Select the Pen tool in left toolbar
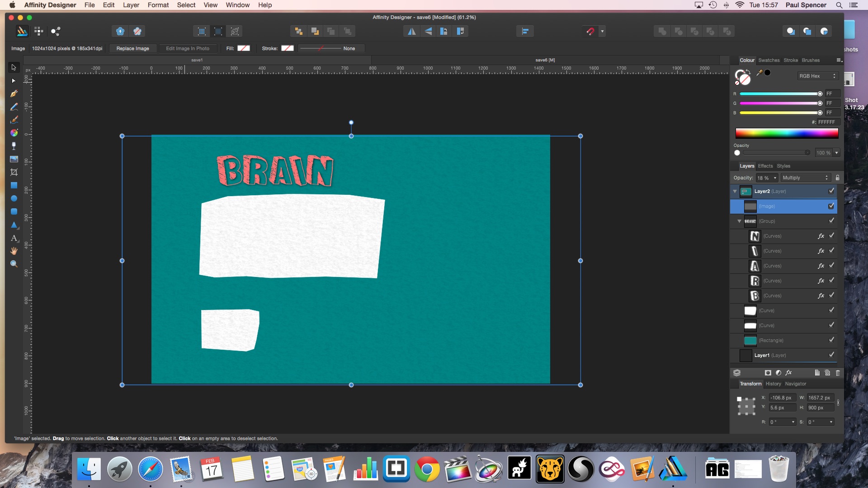The image size is (868, 488). (14, 94)
